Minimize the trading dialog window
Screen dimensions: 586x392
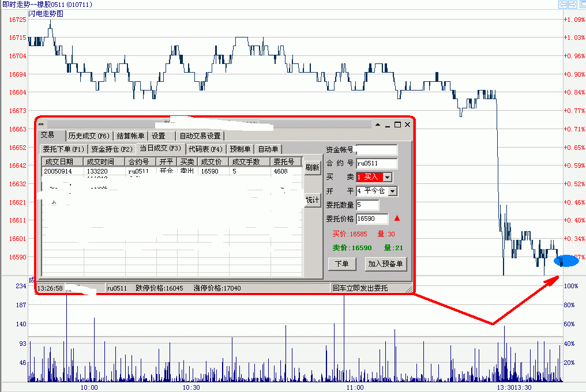click(388, 125)
